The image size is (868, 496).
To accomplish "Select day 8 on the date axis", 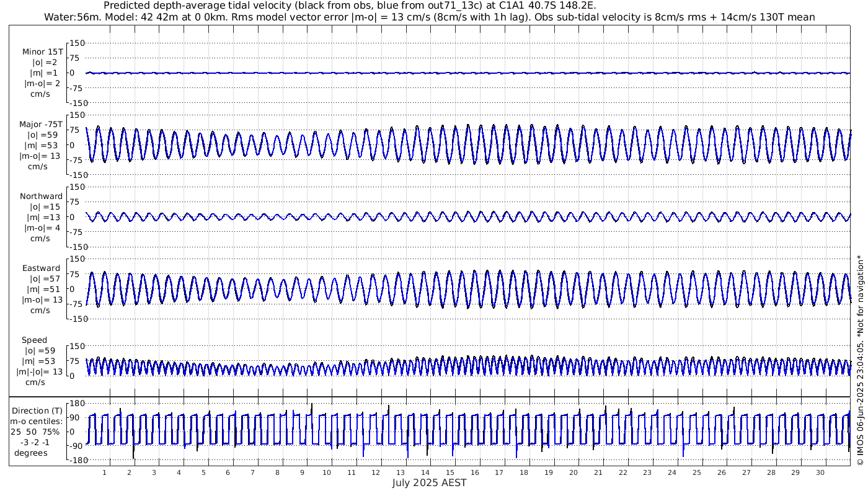I will pyautogui.click(x=277, y=472).
